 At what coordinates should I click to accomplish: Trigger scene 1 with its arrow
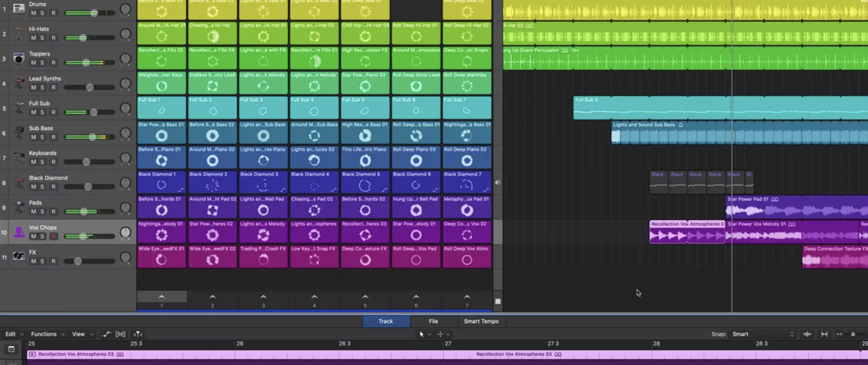pyautogui.click(x=161, y=297)
